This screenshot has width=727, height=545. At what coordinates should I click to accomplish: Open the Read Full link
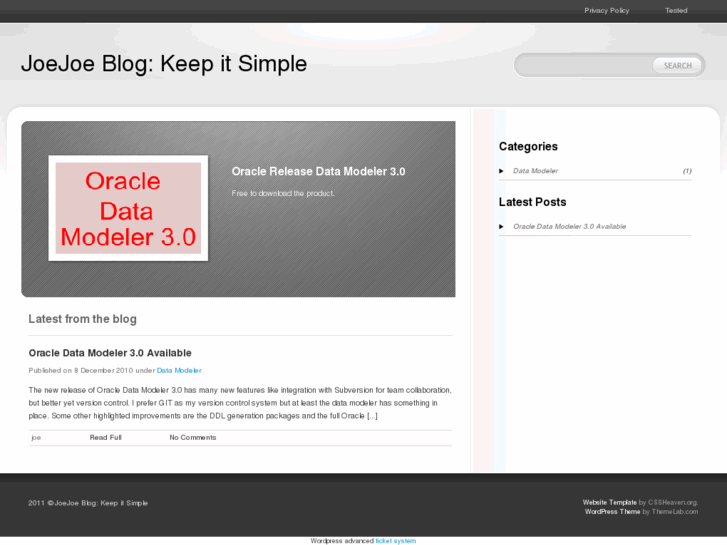pyautogui.click(x=106, y=437)
